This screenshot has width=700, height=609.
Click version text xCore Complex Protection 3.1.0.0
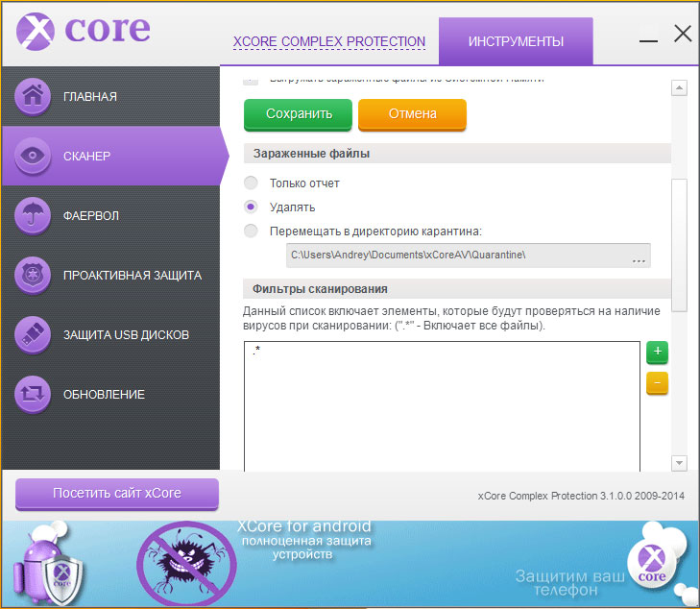pyautogui.click(x=581, y=496)
